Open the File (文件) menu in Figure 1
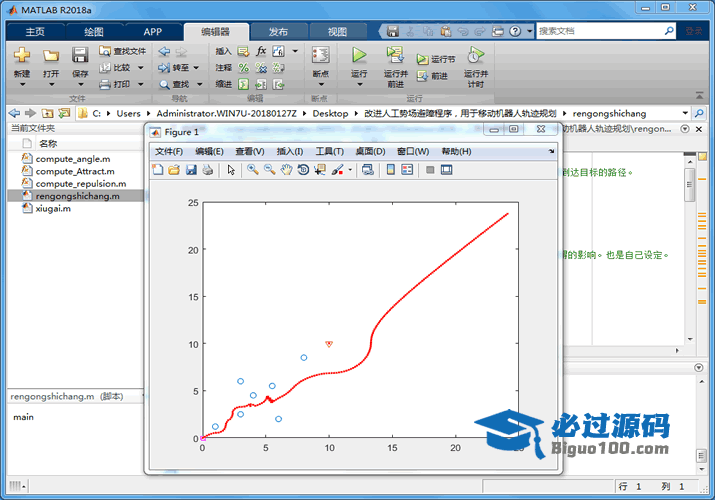 169,151
